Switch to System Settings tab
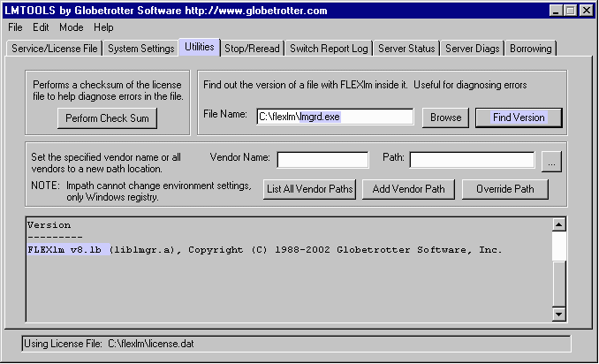Image resolution: width=599 pixels, height=364 pixels. (141, 49)
